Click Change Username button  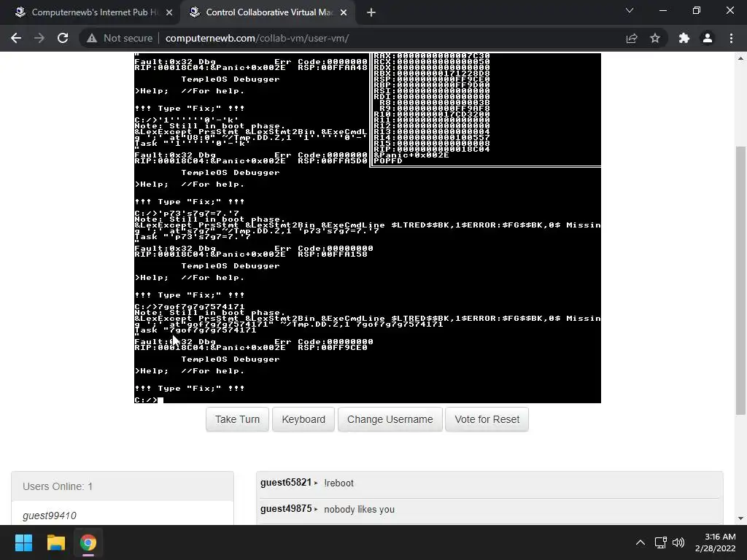(390, 419)
